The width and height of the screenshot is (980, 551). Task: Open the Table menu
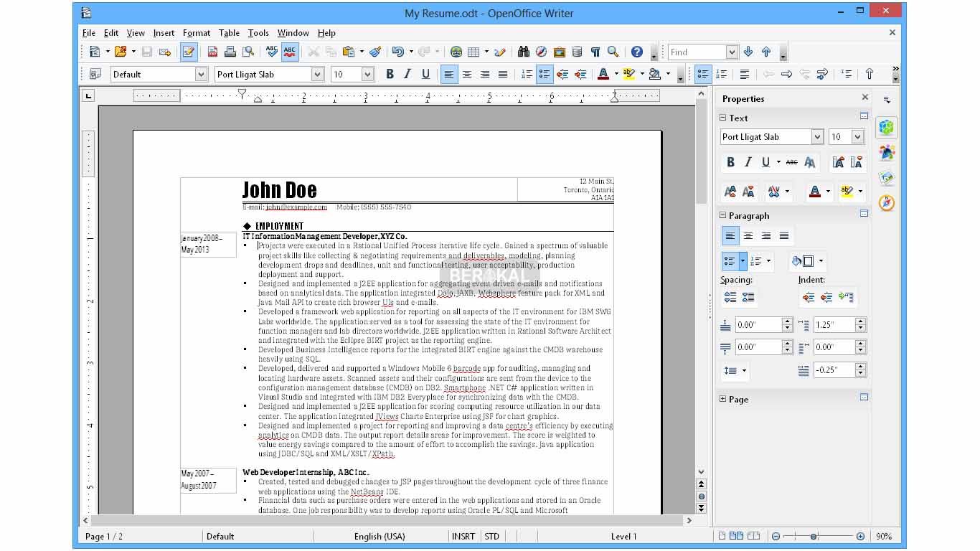click(229, 33)
